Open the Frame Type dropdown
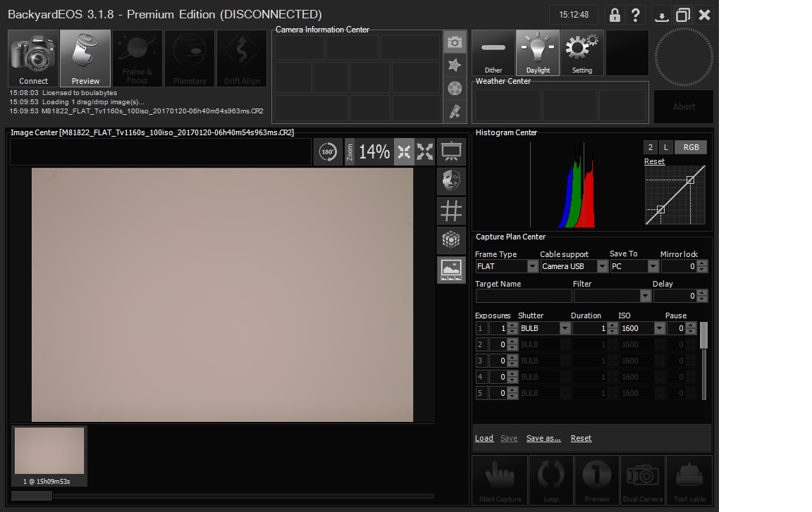Viewport: 812px width, 512px height. pos(532,267)
